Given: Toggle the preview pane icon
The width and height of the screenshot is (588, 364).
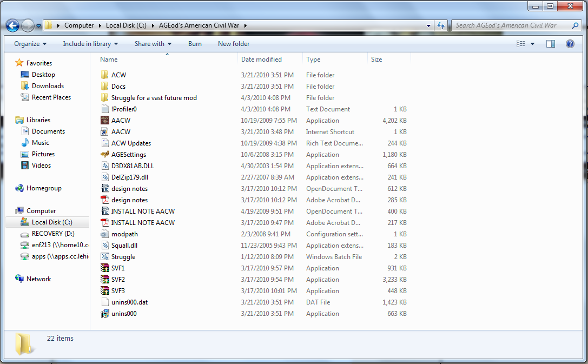Looking at the screenshot, I should [x=550, y=44].
